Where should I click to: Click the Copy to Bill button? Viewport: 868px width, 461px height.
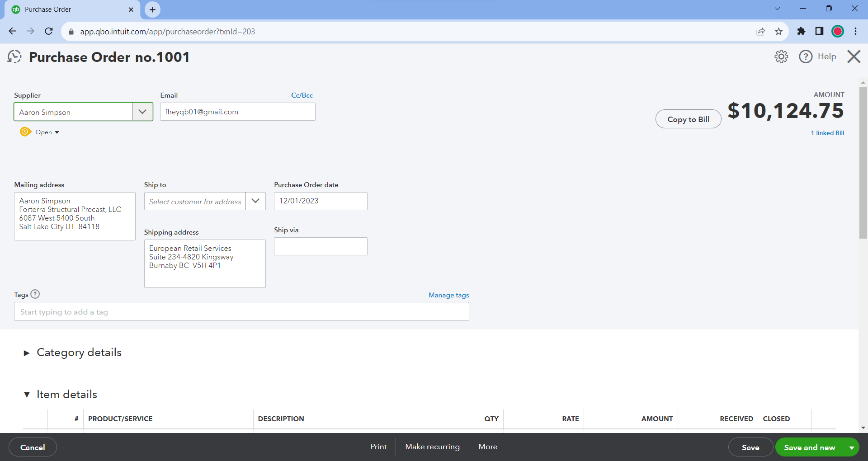(688, 119)
